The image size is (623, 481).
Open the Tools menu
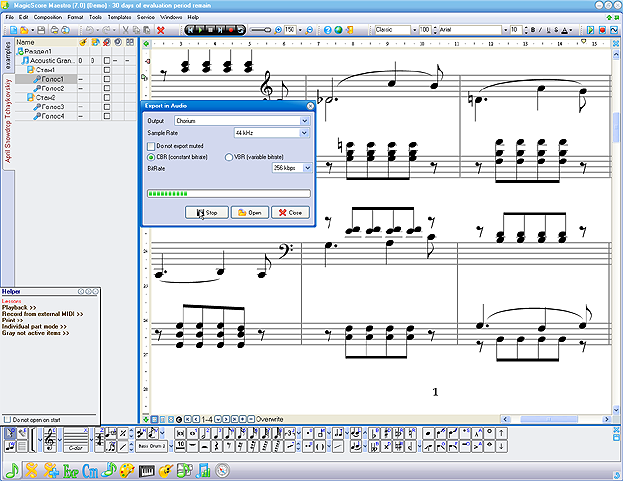coord(95,17)
